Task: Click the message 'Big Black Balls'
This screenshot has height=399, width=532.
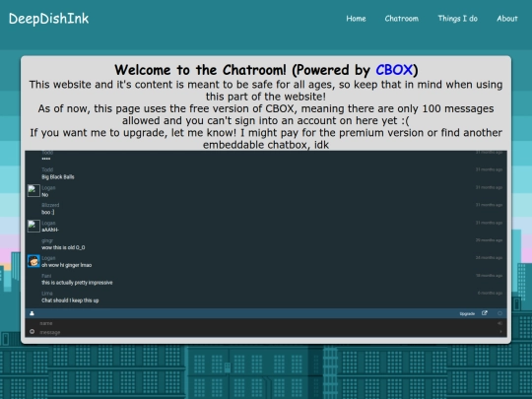Action: (x=58, y=177)
